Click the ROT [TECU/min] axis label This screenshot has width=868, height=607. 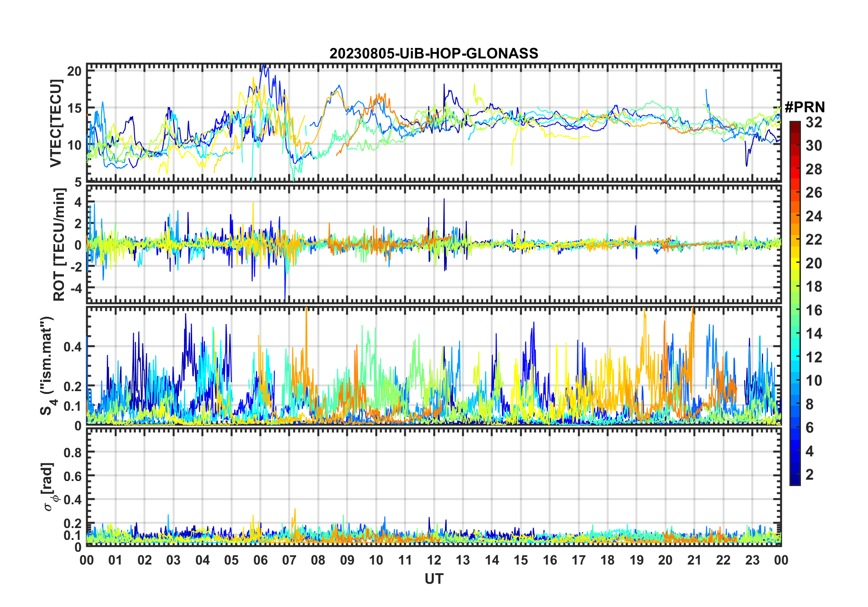tap(59, 245)
